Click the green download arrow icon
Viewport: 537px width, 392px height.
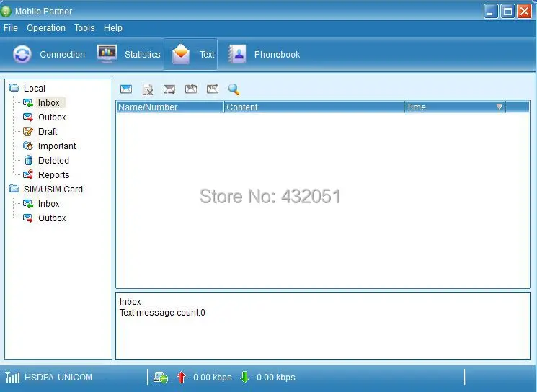point(245,378)
